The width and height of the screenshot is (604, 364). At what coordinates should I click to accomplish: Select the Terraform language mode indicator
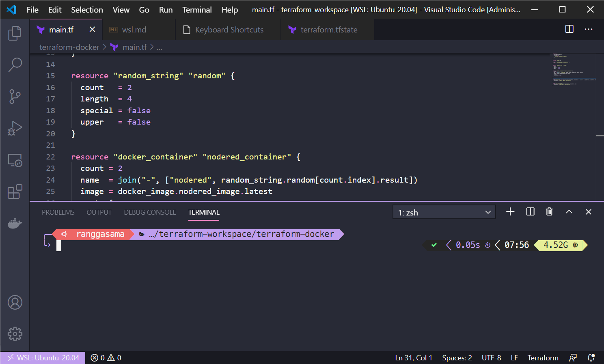(543, 358)
